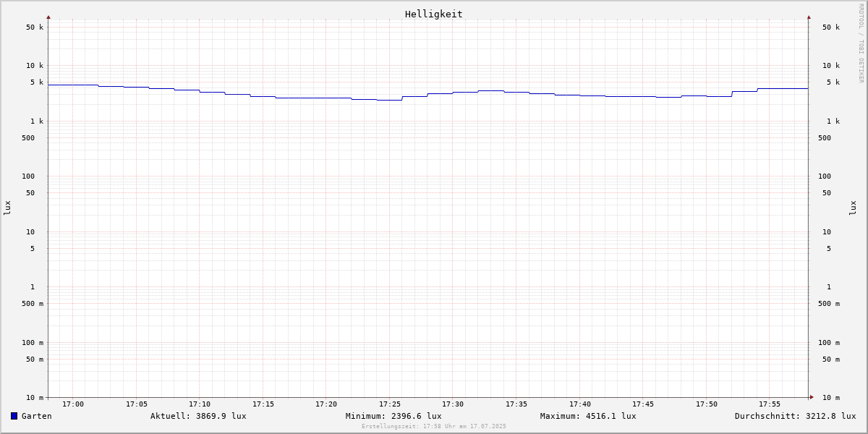Click the 10 k label on left axis

[35, 66]
